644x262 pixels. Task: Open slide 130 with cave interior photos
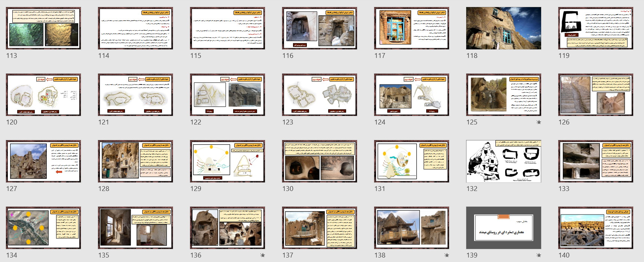[320, 161]
